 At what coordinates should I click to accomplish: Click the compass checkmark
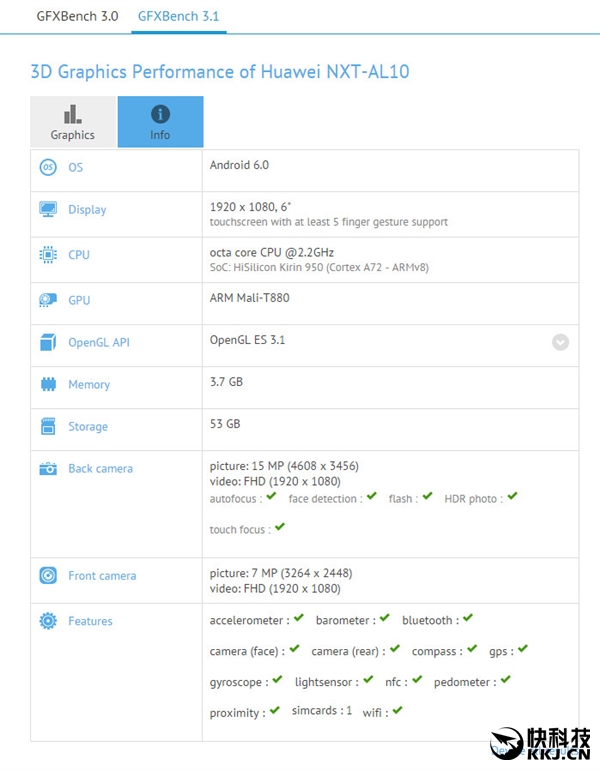[x=472, y=649]
